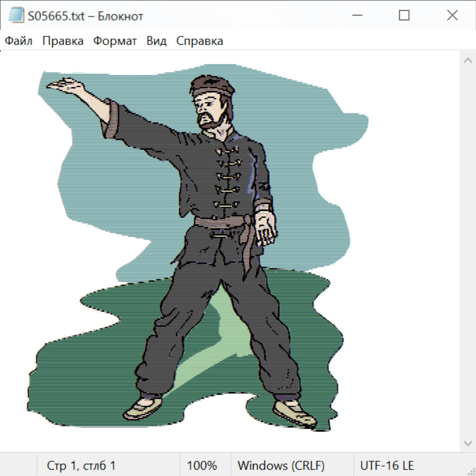Click the 100% zoom level in status bar

(x=202, y=466)
